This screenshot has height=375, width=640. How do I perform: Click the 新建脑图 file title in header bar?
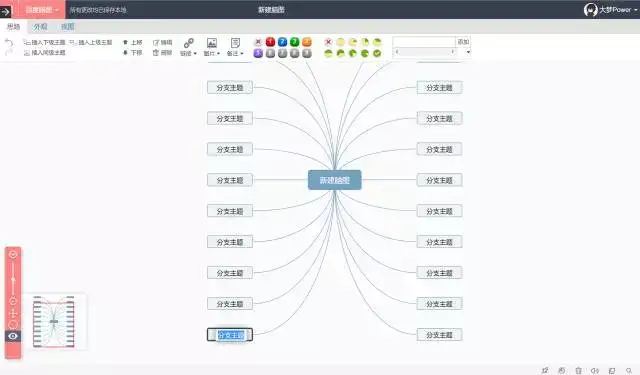pos(271,10)
